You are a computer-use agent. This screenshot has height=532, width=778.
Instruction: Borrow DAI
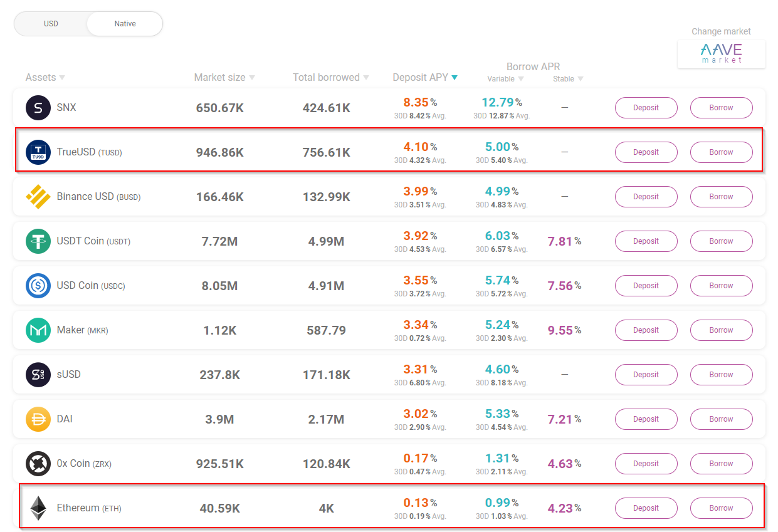coord(722,419)
